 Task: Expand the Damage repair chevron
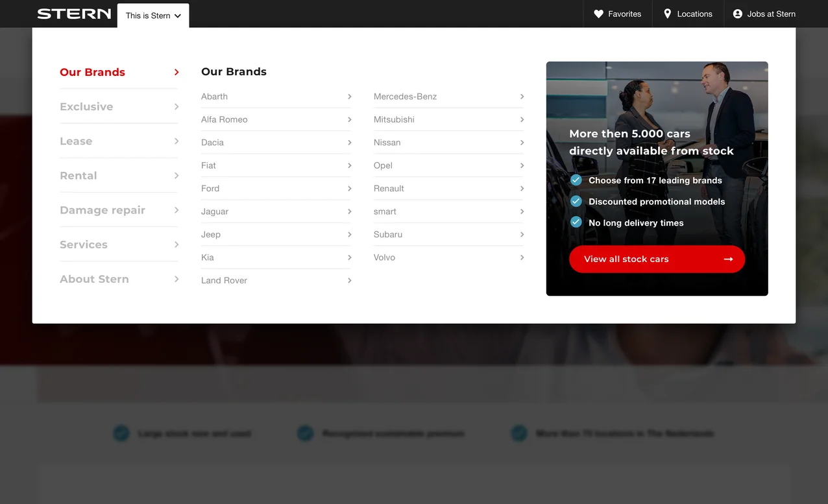click(x=177, y=210)
